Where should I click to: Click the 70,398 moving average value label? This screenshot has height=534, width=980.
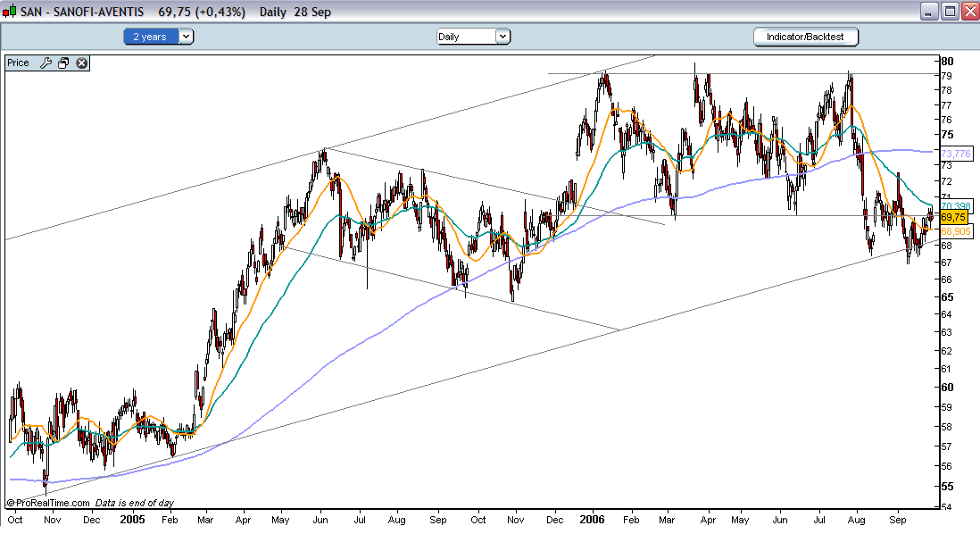pyautogui.click(x=956, y=205)
